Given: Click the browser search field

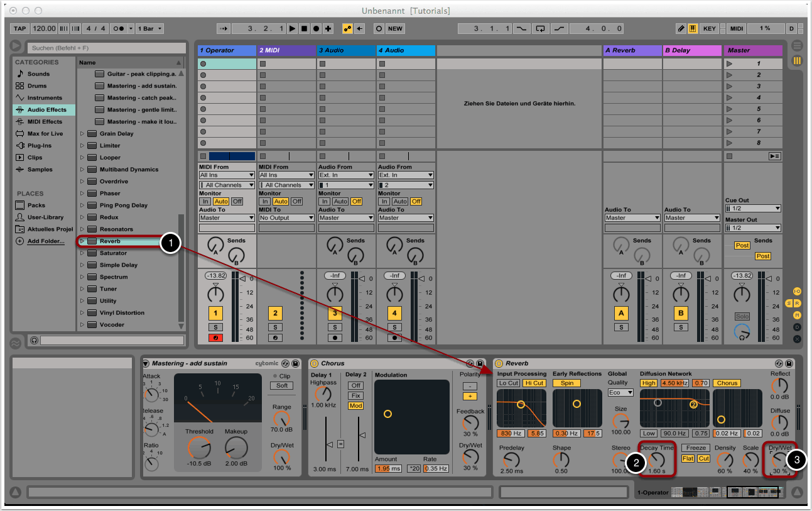Looking at the screenshot, I should point(107,48).
